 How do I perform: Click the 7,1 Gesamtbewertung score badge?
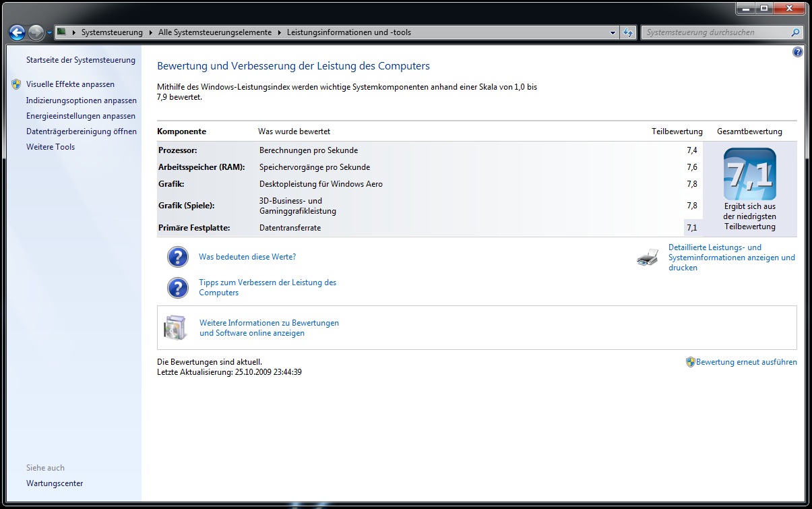[x=749, y=174]
